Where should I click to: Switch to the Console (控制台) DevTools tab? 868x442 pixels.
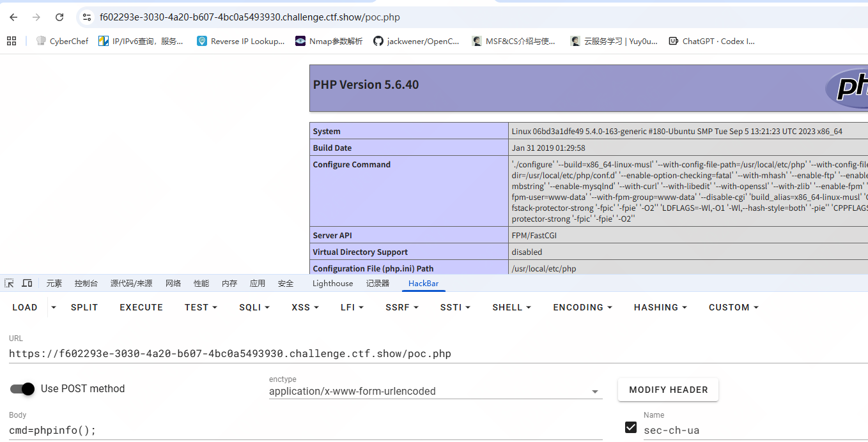pos(86,284)
